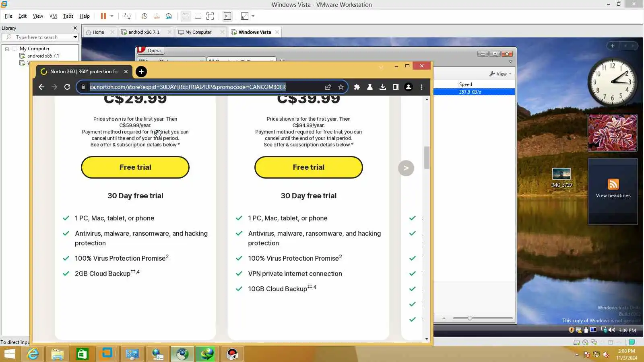Open the File menu in VMware
Screen dimensions: 644x362
coord(8,16)
